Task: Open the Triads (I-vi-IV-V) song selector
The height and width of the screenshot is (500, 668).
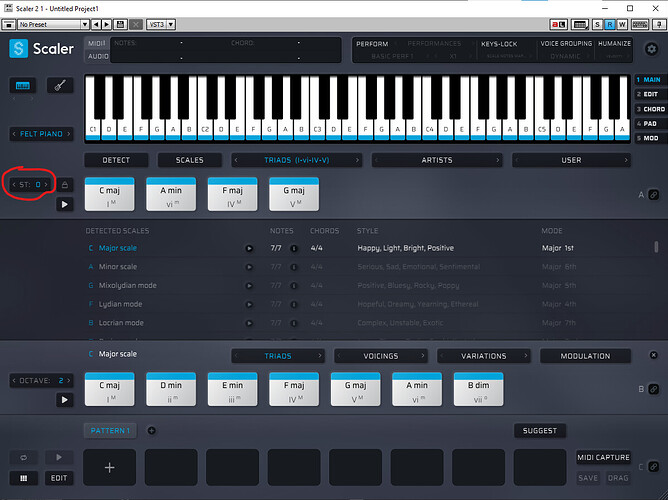Action: pyautogui.click(x=297, y=160)
